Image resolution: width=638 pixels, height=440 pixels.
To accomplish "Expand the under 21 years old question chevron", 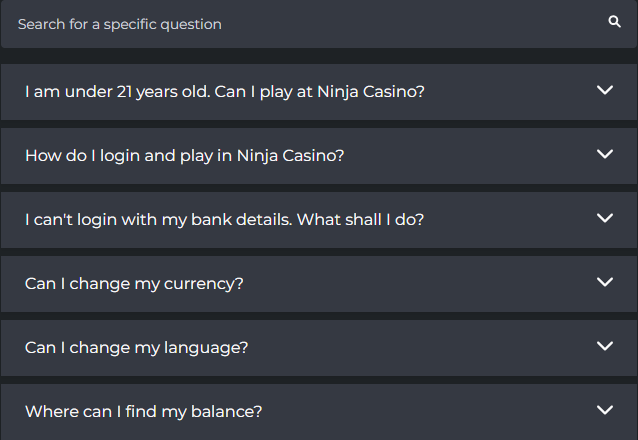I will click(605, 90).
